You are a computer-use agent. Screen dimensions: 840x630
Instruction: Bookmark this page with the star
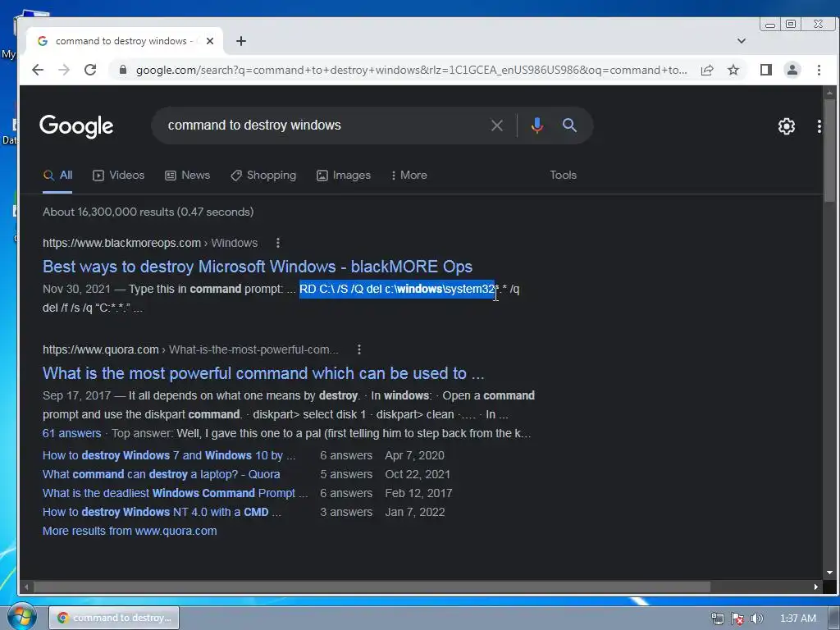coord(733,70)
